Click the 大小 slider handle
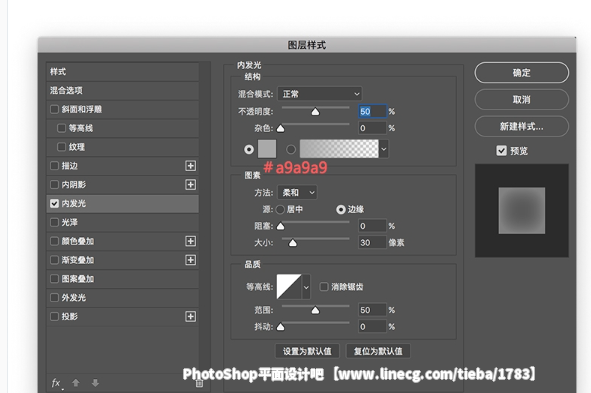Viewport: 591px width, 393px height. 292,243
